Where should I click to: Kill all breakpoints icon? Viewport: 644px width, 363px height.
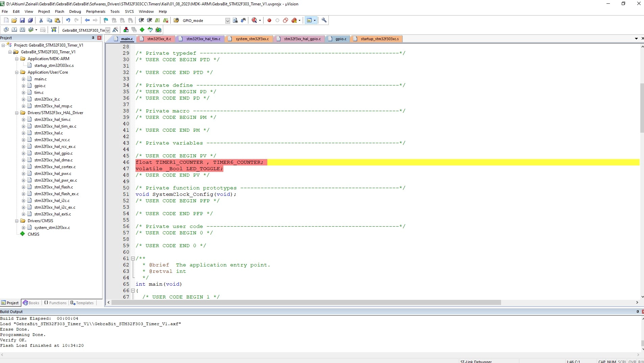coord(294,20)
